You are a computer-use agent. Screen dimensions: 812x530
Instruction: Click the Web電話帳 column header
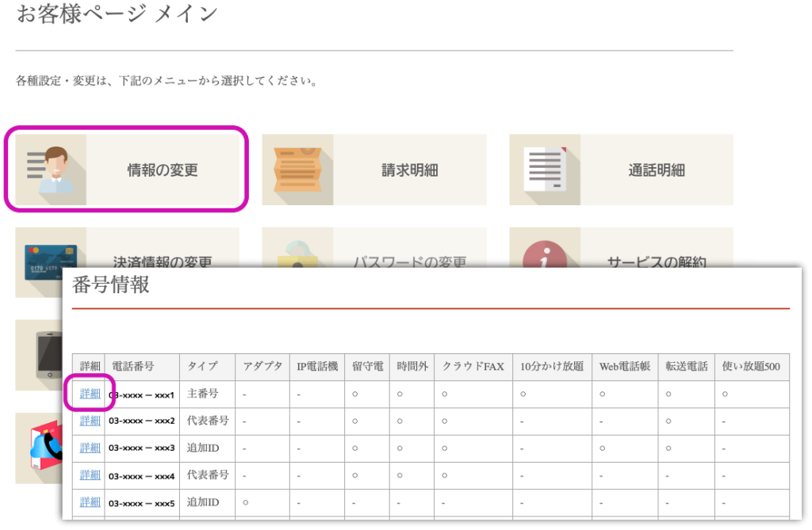pos(625,367)
